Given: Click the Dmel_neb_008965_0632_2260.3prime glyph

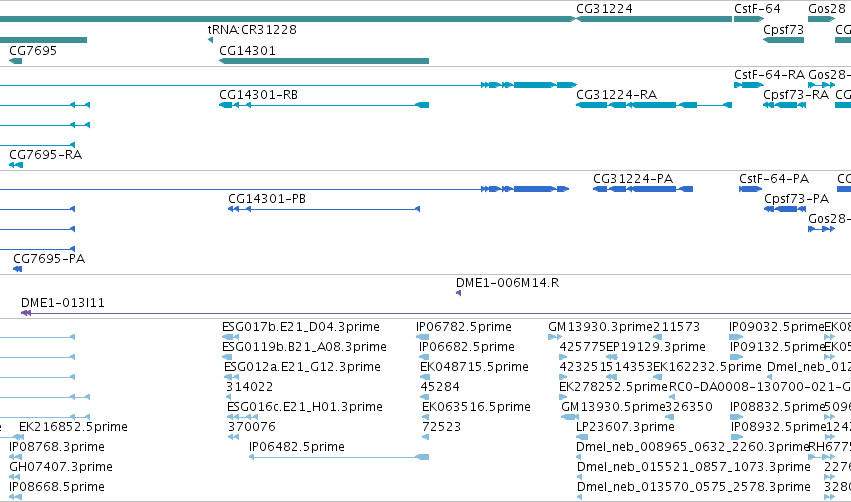Looking at the screenshot, I should pyautogui.click(x=579, y=457).
